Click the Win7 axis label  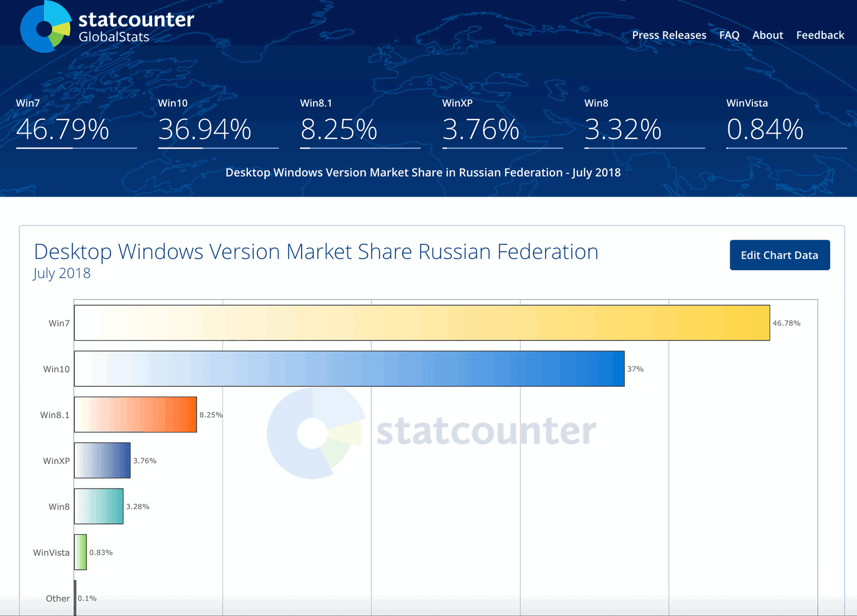pyautogui.click(x=59, y=323)
